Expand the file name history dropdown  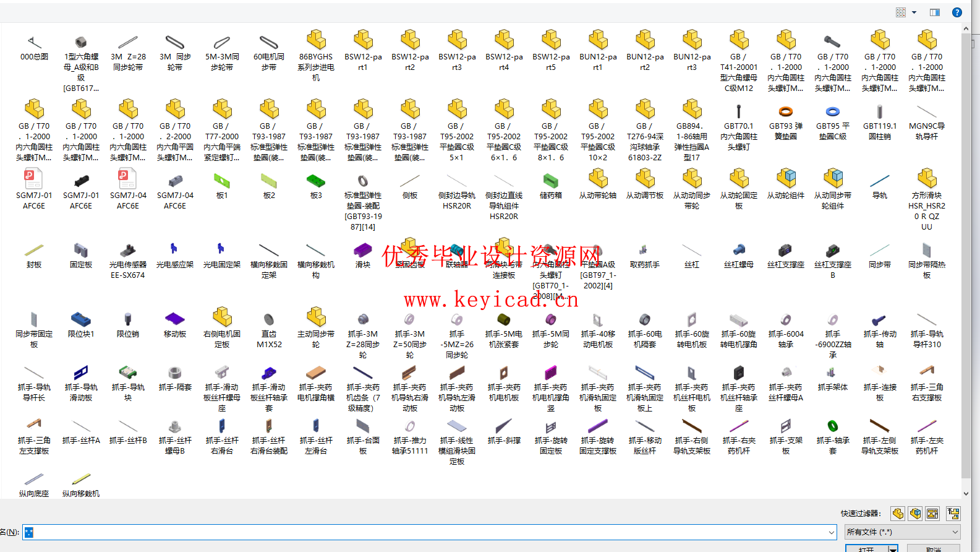pyautogui.click(x=832, y=532)
